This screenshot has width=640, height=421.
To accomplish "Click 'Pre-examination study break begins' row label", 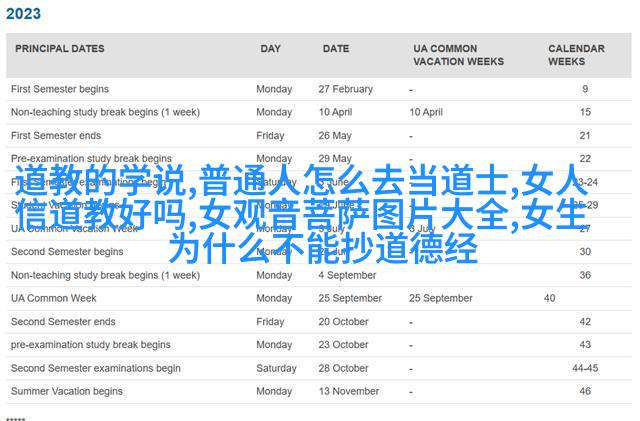I will click(x=91, y=158).
